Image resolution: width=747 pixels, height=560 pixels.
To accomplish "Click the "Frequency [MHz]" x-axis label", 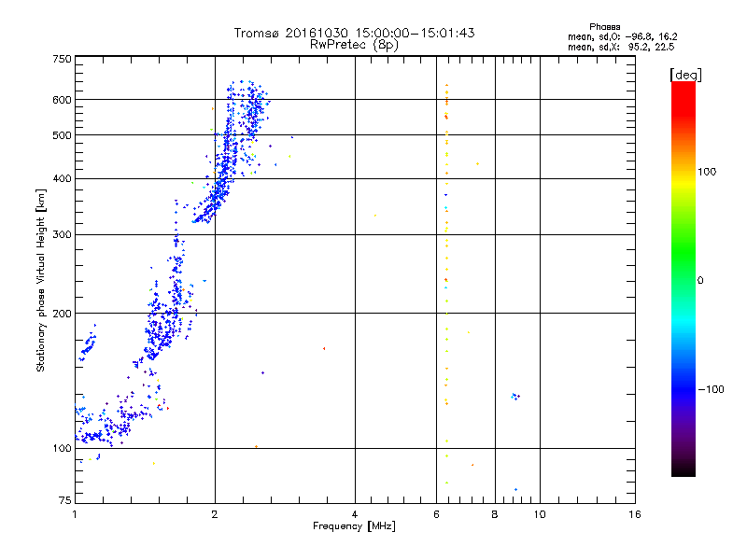I will tap(354, 526).
